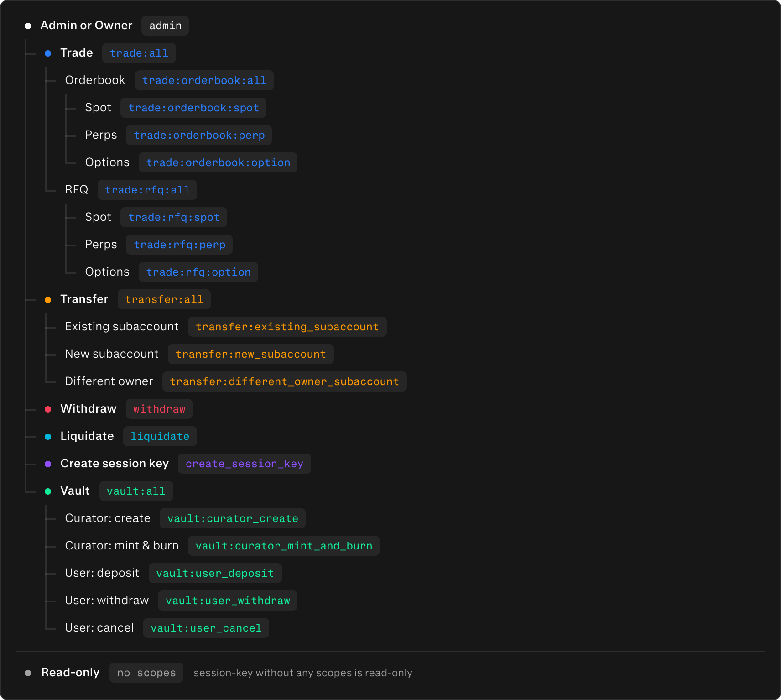Click the purple dot beside Create session key
This screenshot has height=700, width=781.
(48, 464)
